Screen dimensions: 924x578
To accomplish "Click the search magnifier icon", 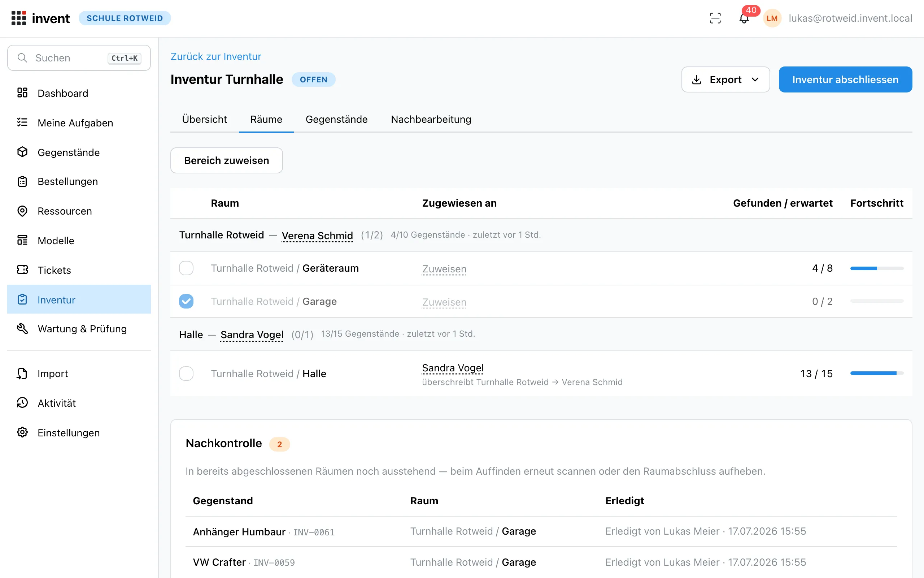I will coord(22,58).
